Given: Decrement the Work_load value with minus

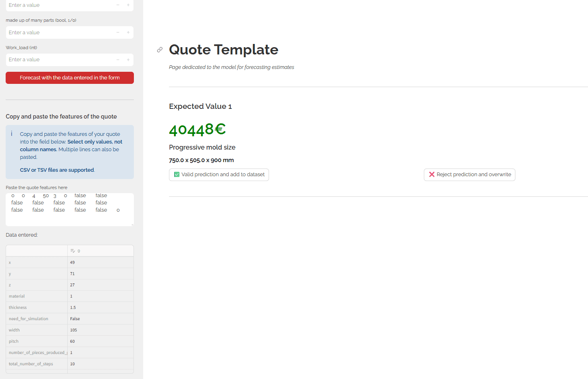Looking at the screenshot, I should click(118, 60).
